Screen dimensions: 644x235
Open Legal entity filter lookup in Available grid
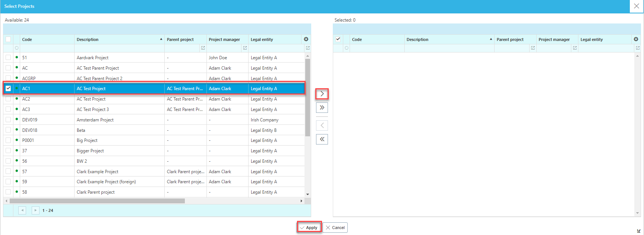pos(308,48)
